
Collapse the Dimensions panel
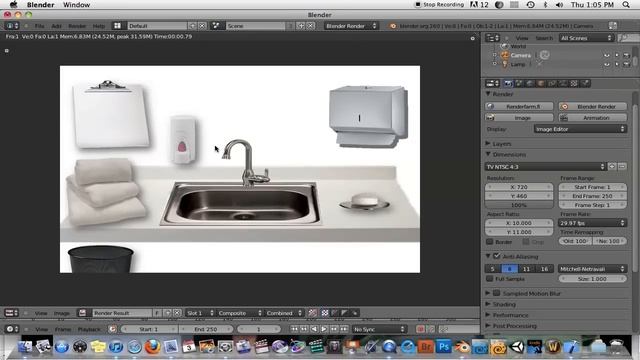(x=506, y=154)
